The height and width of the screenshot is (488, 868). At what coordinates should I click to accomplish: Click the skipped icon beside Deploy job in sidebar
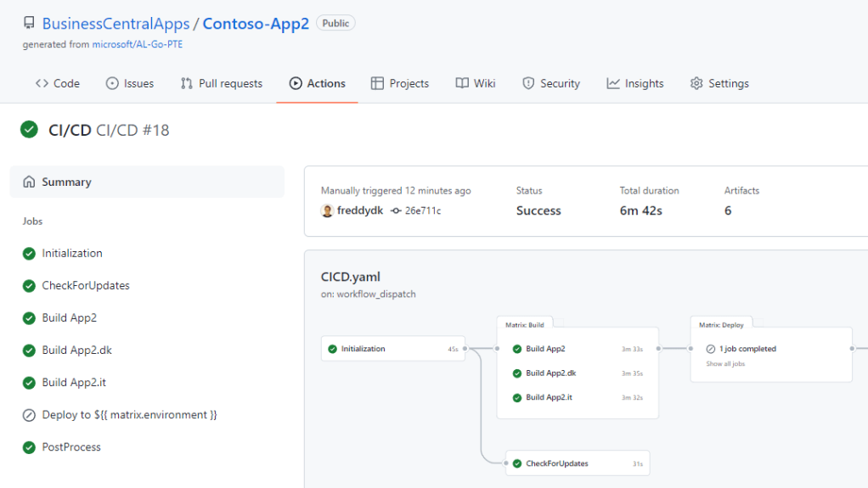(x=30, y=415)
